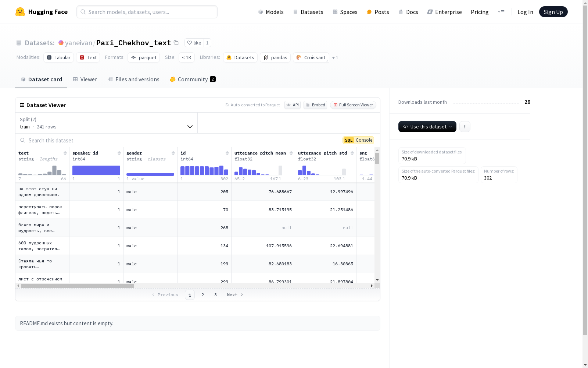Show the +1 more libraries

pos(335,57)
